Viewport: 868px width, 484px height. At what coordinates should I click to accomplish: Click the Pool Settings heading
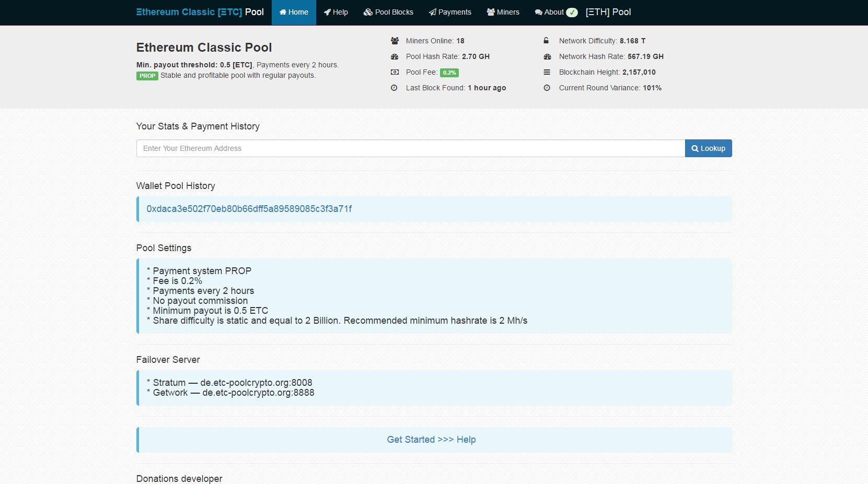pos(164,248)
